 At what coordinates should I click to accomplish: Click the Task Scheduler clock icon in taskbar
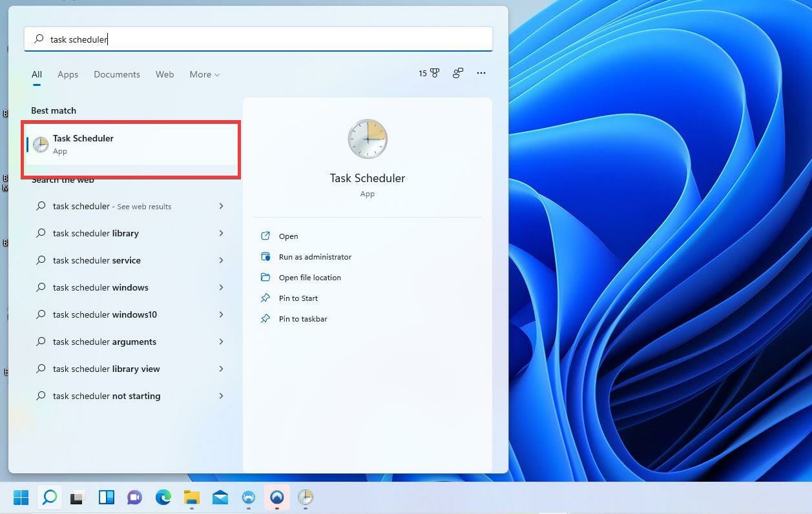coord(306,497)
